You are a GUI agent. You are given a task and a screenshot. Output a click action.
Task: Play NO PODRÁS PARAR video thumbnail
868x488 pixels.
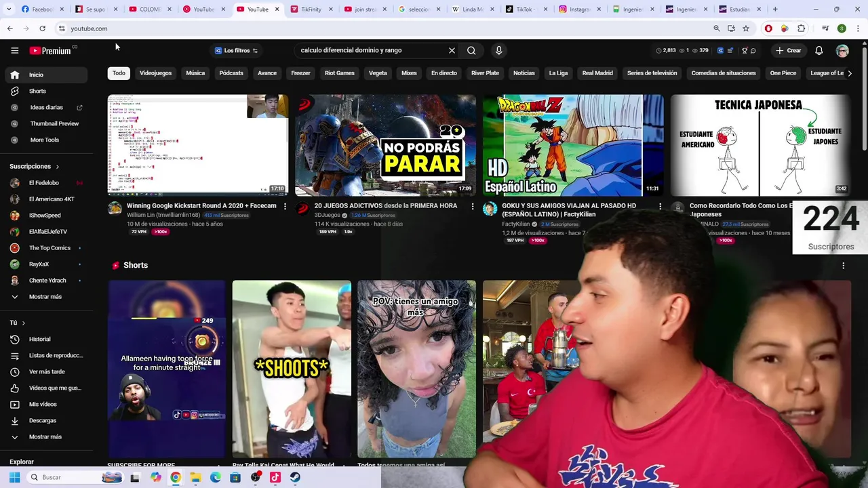tap(385, 145)
